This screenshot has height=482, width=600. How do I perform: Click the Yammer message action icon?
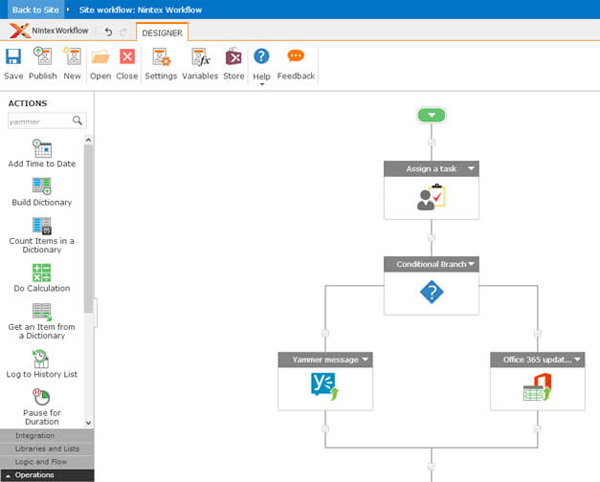tap(325, 387)
